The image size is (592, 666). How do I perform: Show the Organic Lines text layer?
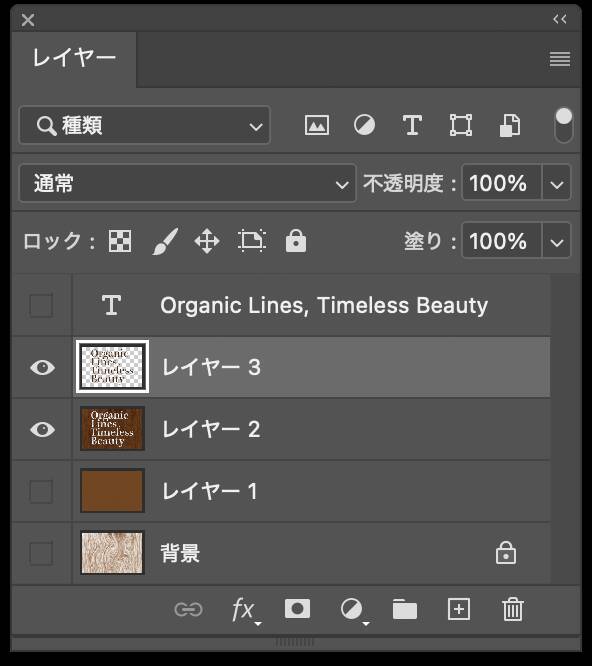pos(41,305)
